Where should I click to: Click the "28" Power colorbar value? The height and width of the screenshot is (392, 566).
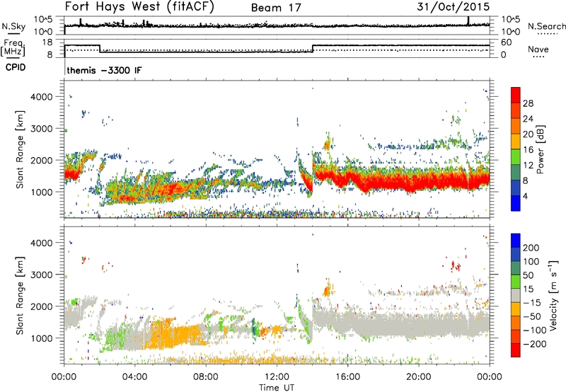(x=528, y=103)
